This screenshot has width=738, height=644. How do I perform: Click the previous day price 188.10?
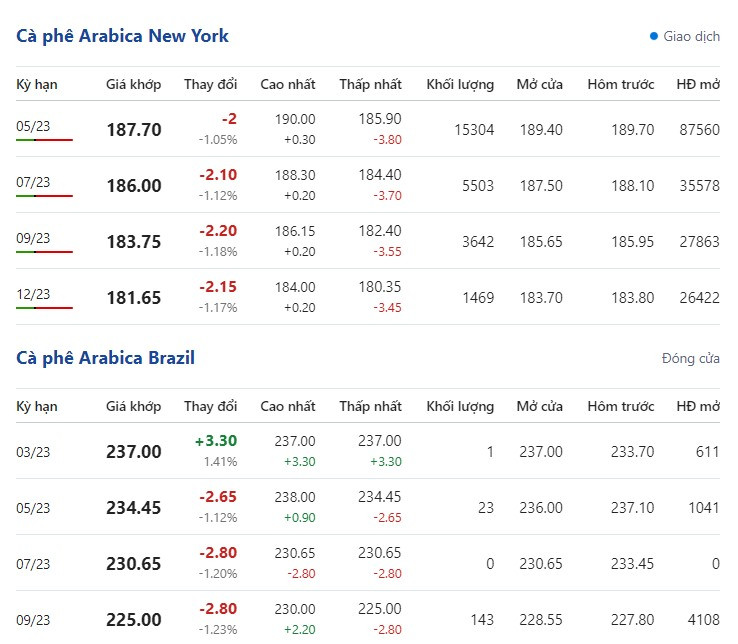coord(633,185)
